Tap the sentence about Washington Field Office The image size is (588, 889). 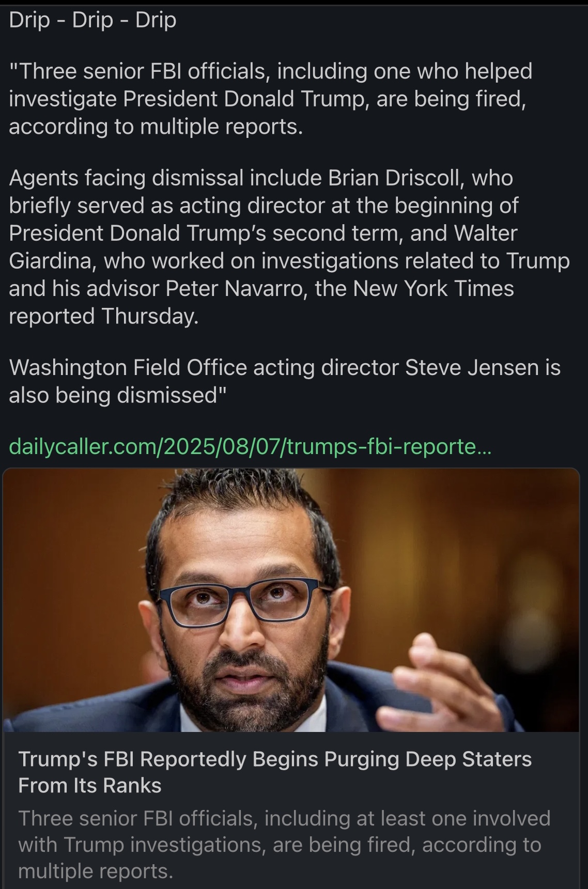coord(285,381)
